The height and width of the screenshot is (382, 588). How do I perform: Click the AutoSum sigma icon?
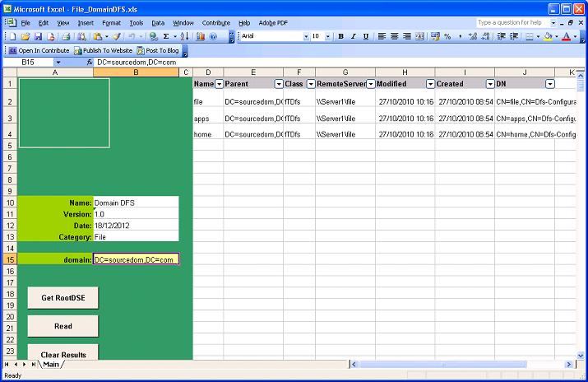[167, 37]
